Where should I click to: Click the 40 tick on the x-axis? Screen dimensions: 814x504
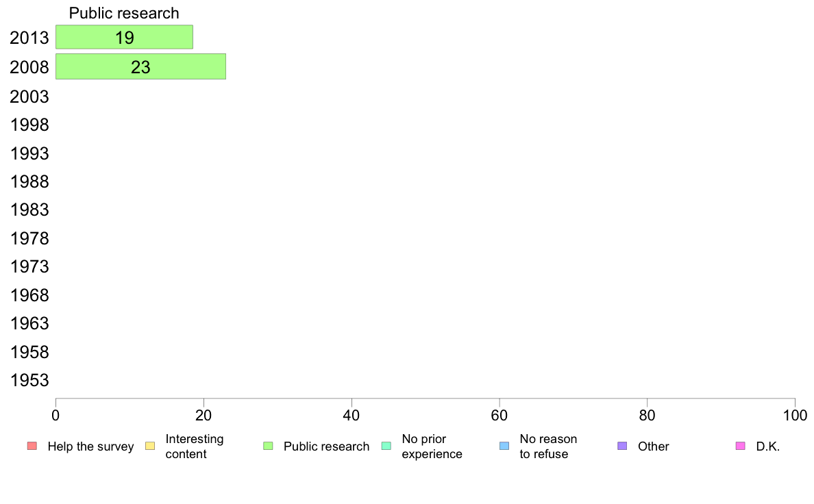pyautogui.click(x=351, y=415)
